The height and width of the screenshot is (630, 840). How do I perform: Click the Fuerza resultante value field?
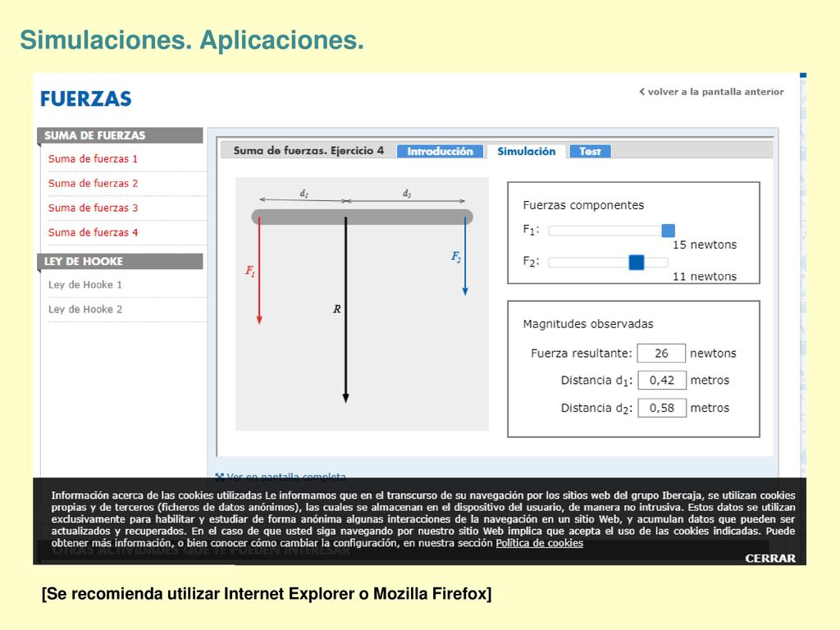point(661,353)
